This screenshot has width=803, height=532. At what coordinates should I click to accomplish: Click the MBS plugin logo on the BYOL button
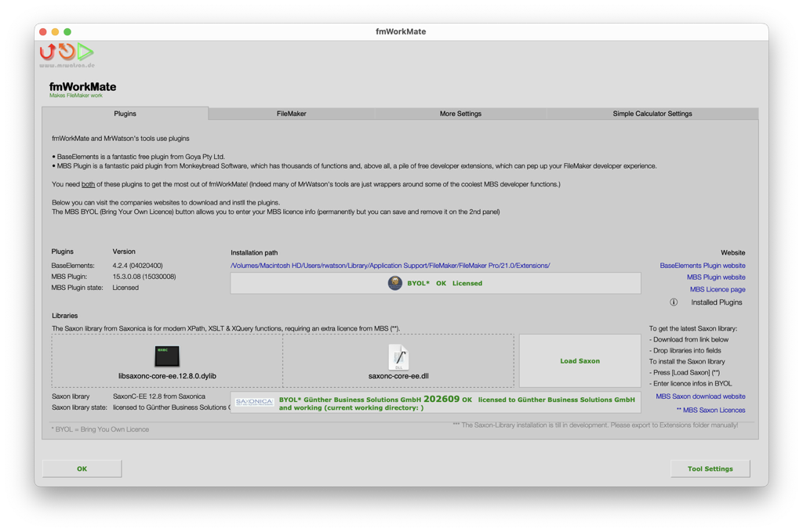[394, 283]
